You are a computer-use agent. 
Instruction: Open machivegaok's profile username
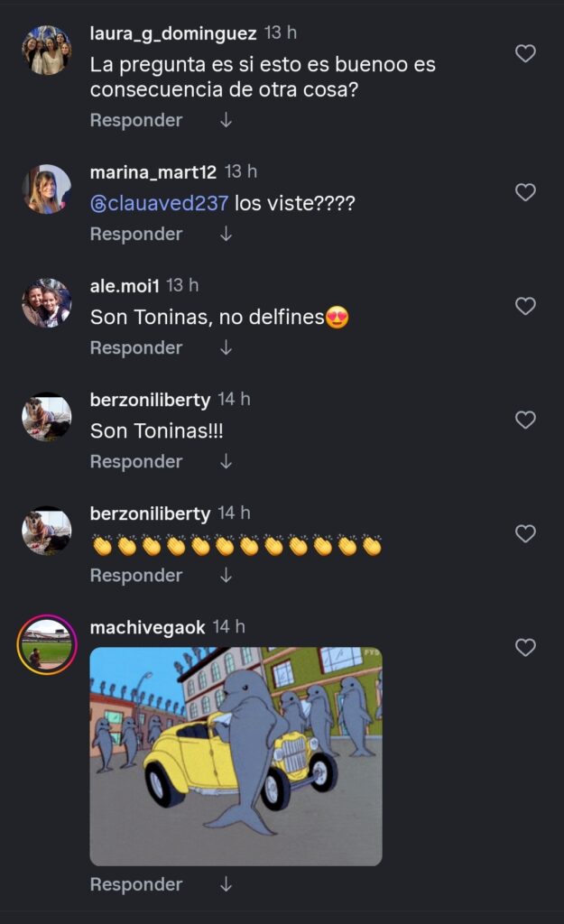(x=148, y=626)
